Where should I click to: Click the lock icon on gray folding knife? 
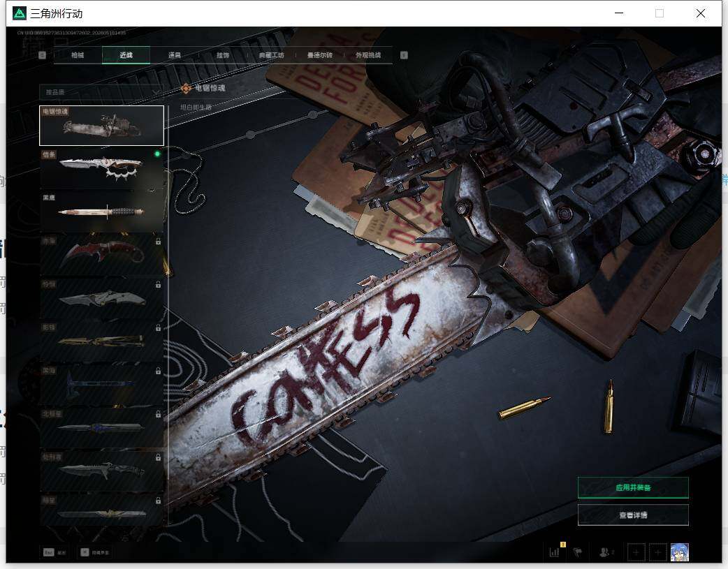159,285
